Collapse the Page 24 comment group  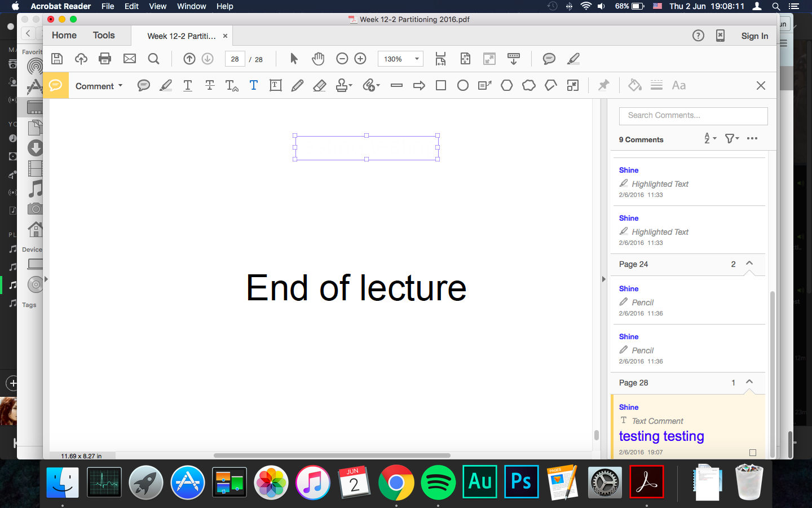pyautogui.click(x=749, y=264)
